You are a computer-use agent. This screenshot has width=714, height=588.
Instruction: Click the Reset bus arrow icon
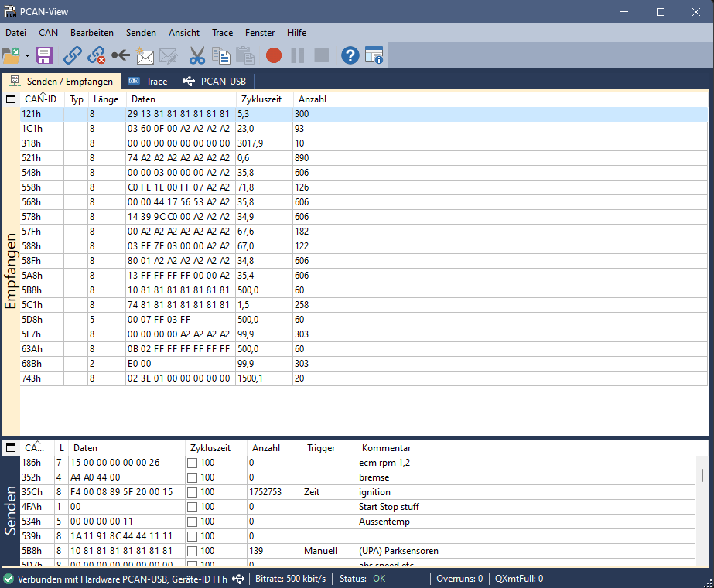point(121,56)
